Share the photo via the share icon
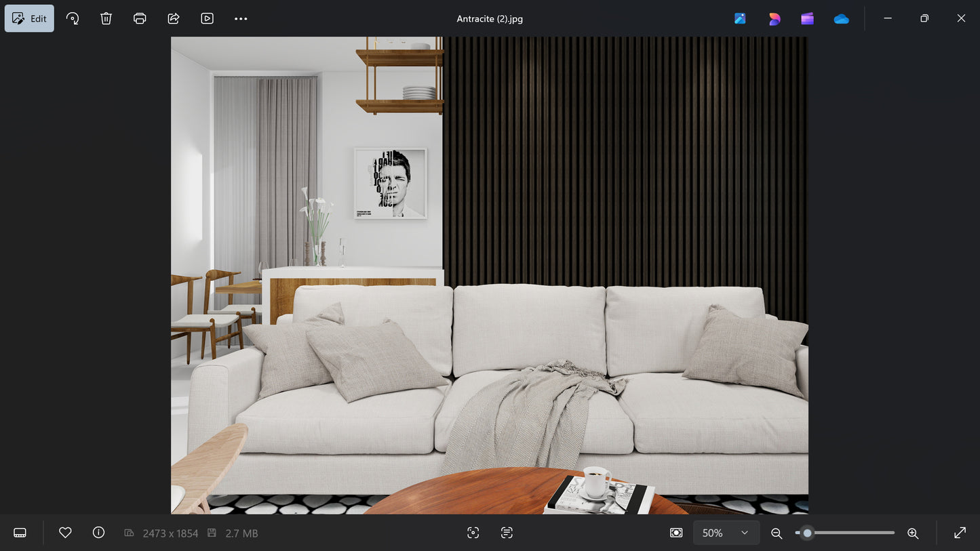The height and width of the screenshot is (551, 980). point(174,18)
